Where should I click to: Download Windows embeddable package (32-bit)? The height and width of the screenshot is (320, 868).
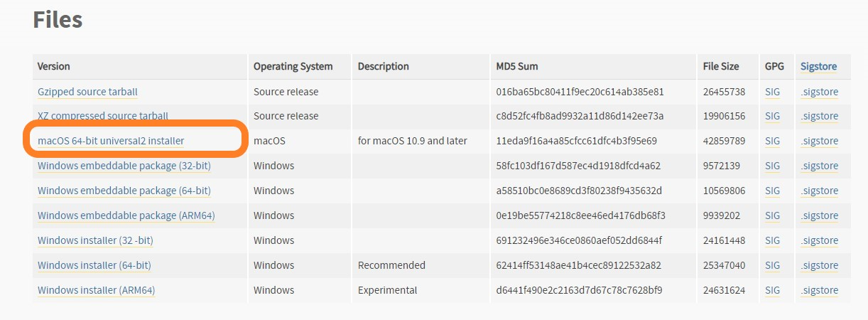click(124, 166)
